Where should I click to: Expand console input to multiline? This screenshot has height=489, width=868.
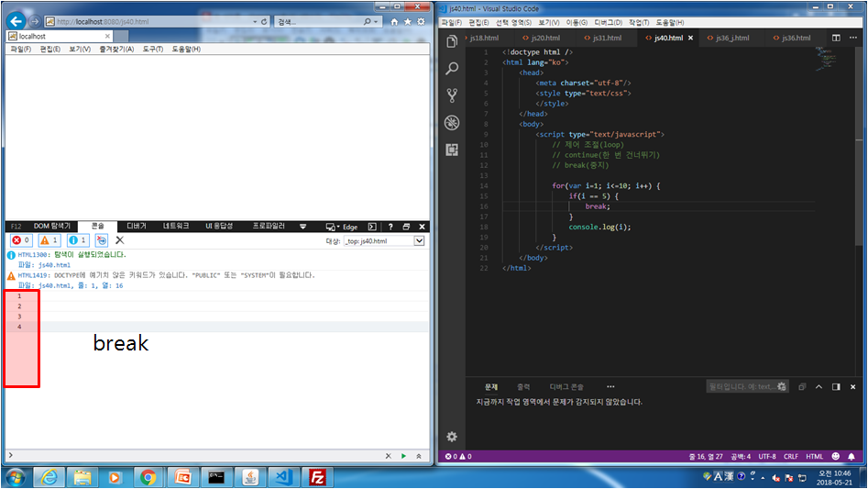point(419,456)
